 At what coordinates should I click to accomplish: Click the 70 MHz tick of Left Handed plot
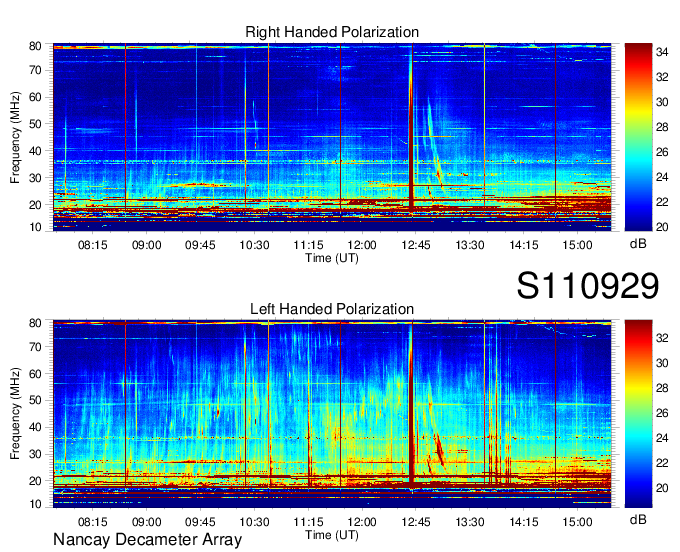coord(35,347)
